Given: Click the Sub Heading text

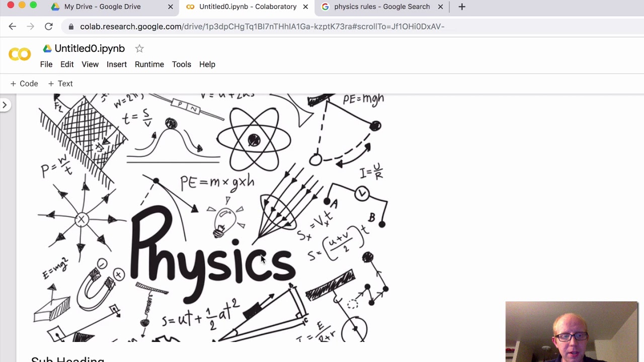Looking at the screenshot, I should (68, 358).
